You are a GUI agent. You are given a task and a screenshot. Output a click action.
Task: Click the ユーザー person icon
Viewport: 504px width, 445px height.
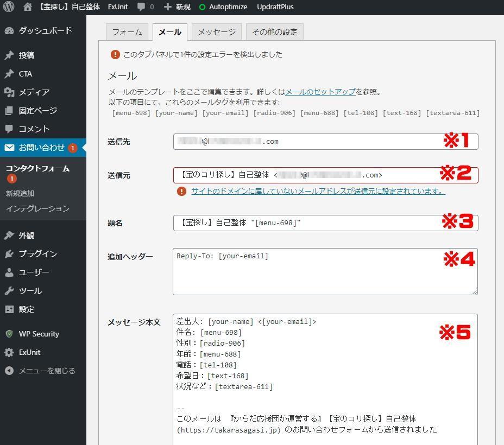pos(9,272)
